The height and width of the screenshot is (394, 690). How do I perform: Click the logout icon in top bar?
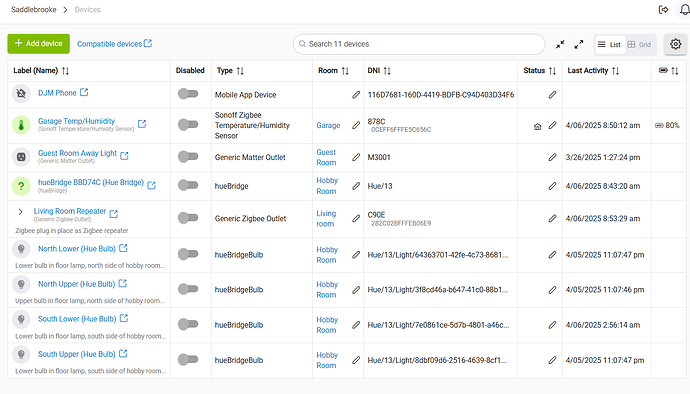[663, 9]
